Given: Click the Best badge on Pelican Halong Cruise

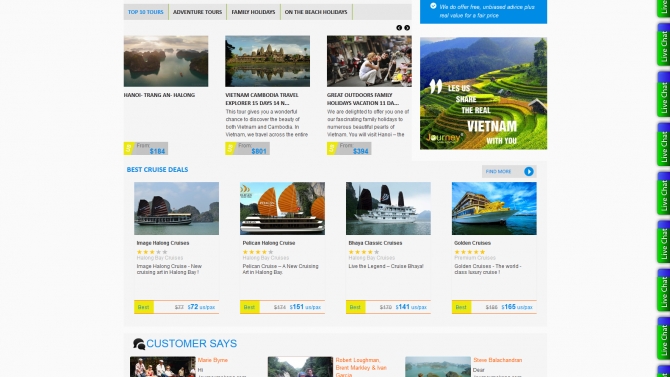Looking at the screenshot, I should click(250, 307).
